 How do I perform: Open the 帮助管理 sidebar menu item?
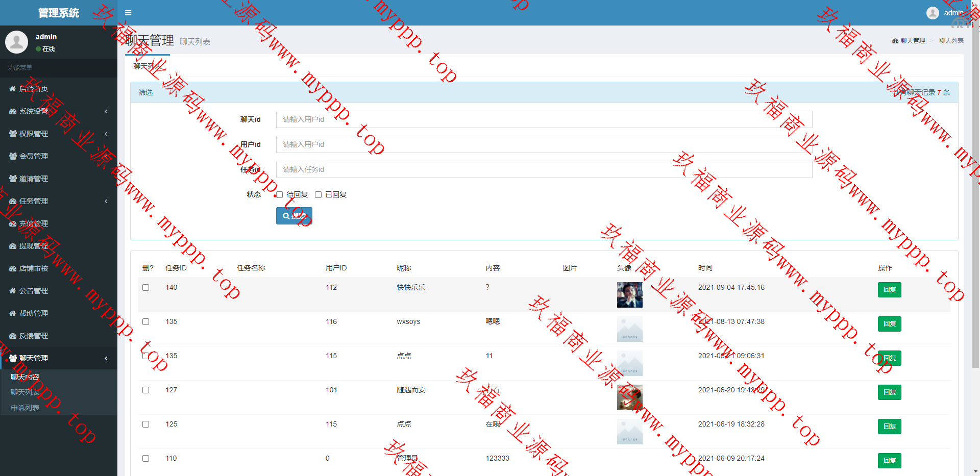tap(34, 313)
